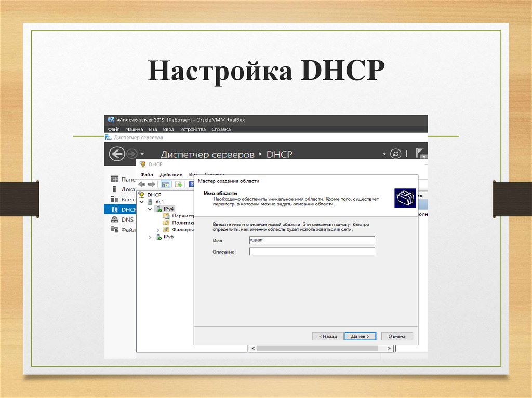Click the horizontal scrollbar thumb
This screenshot has width=532, height=398.
click(317, 348)
